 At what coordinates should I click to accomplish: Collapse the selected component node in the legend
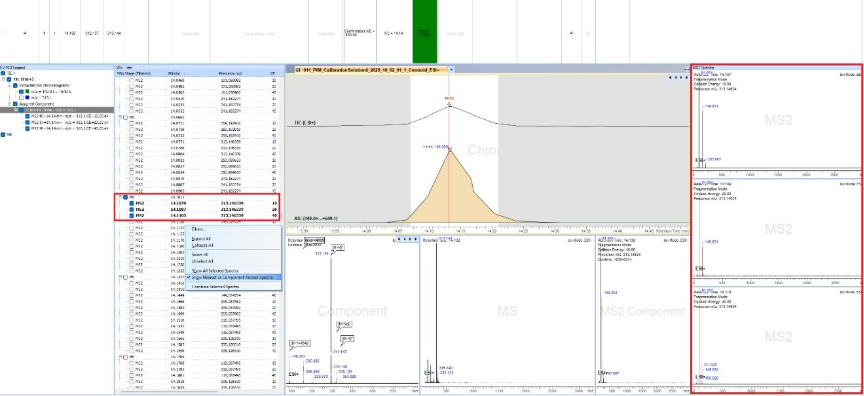click(x=16, y=110)
